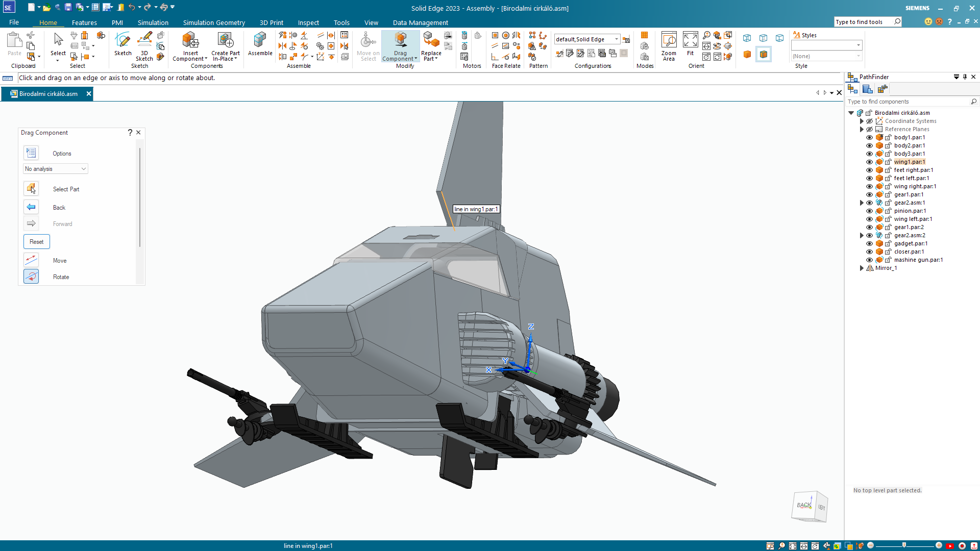Open the Replace Part tool
This screenshot has height=551, width=980.
click(x=431, y=46)
